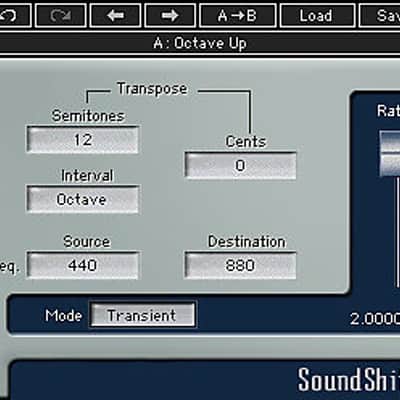Click the Save button
Image resolution: width=400 pixels, height=400 pixels.
pos(380,15)
